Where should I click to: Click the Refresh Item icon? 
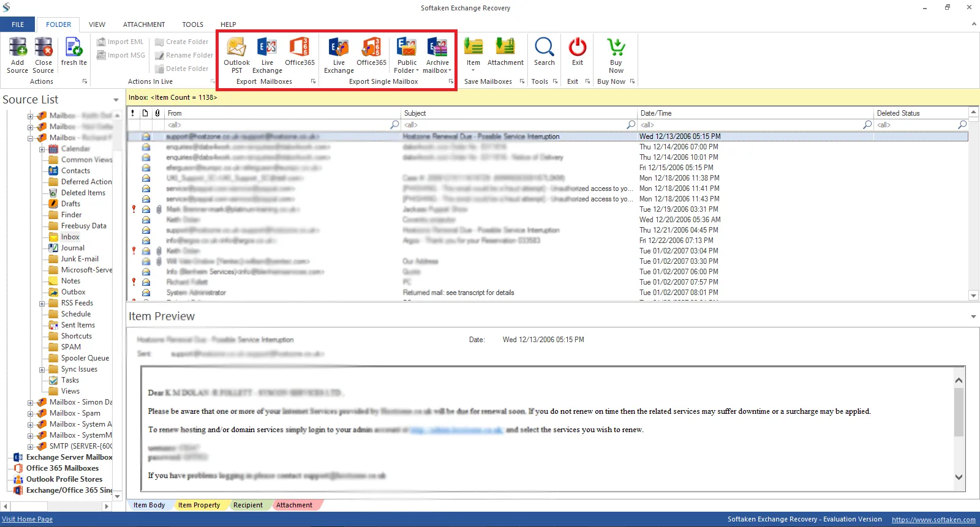(73, 52)
